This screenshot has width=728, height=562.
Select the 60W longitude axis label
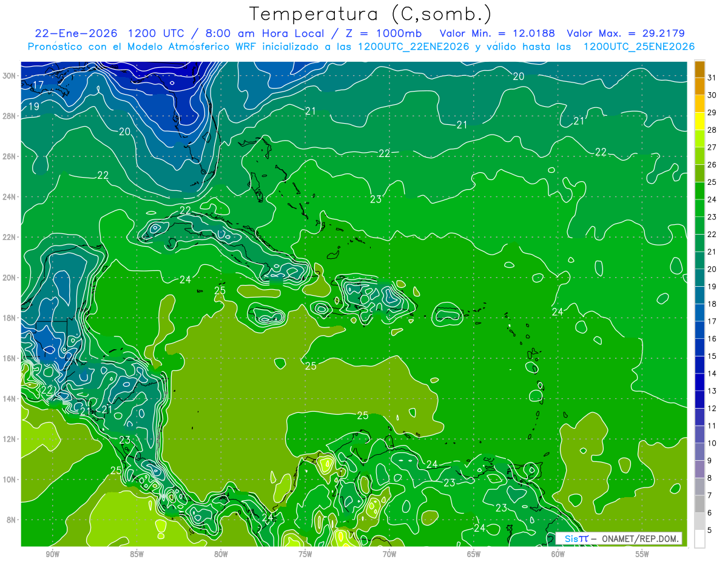click(558, 554)
